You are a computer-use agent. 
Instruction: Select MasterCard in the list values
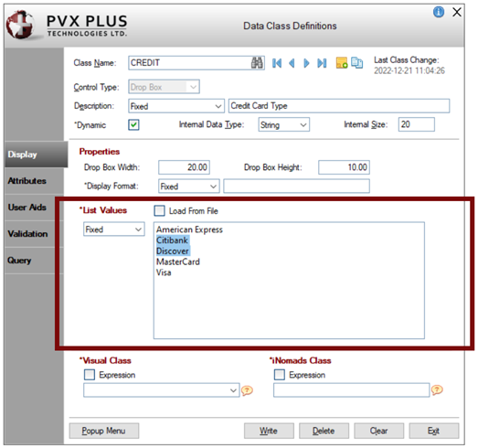coord(178,262)
